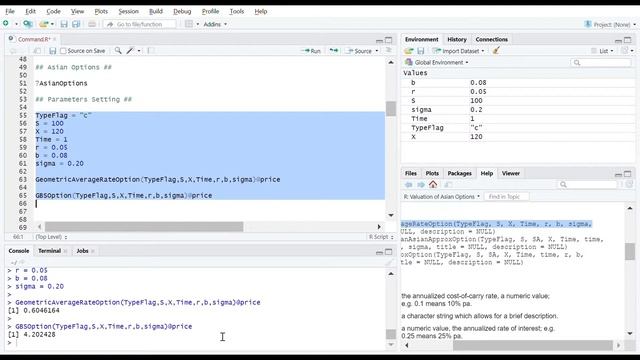Click the editor horizontal scrollbar thumb

pyautogui.click(x=144, y=227)
